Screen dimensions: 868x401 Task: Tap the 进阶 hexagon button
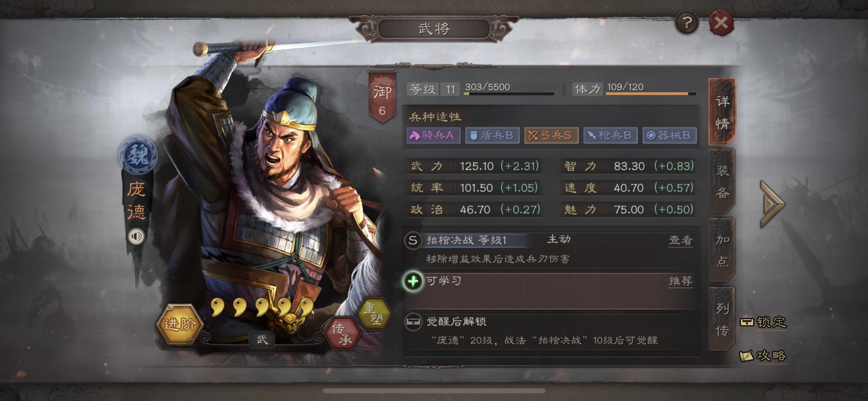tap(179, 324)
